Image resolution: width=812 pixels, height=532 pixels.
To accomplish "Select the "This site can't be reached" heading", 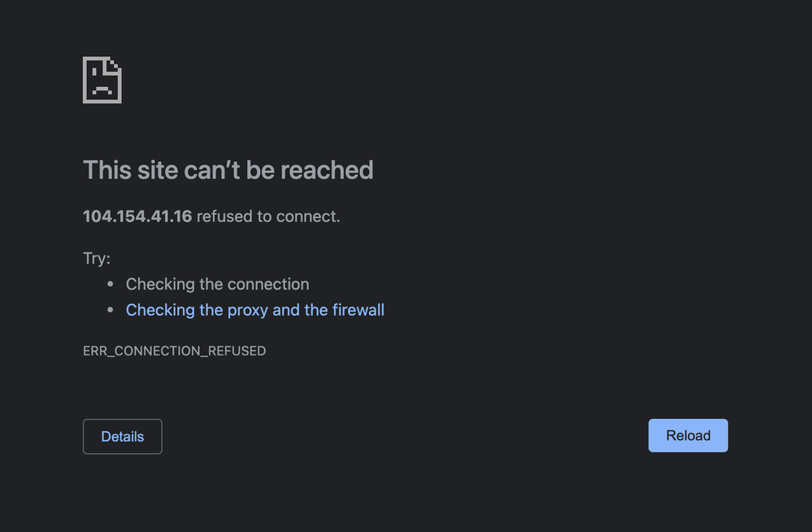I will tap(228, 170).
